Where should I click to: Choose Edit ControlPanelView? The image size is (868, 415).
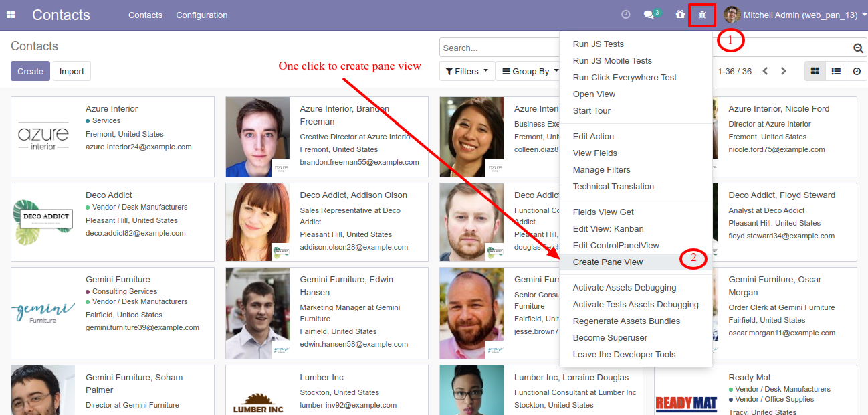pos(616,246)
